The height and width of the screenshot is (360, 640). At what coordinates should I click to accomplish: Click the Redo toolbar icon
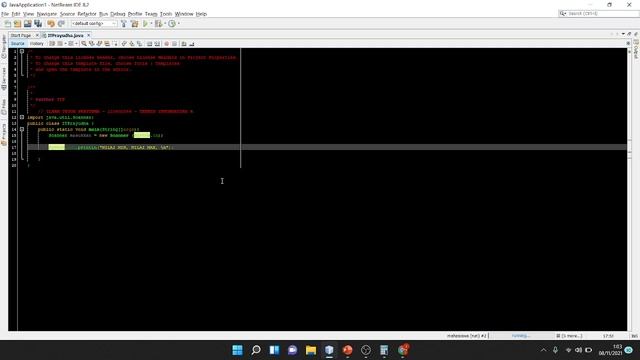[x=61, y=24]
